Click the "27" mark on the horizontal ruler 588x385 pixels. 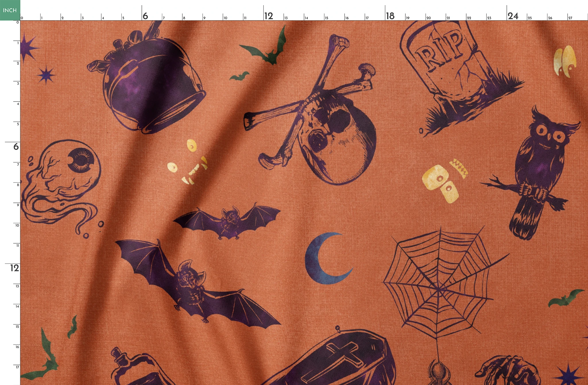[x=570, y=18]
